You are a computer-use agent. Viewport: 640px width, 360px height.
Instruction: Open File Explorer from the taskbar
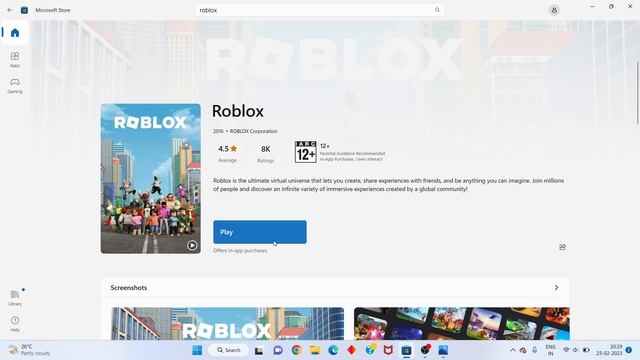click(315, 350)
